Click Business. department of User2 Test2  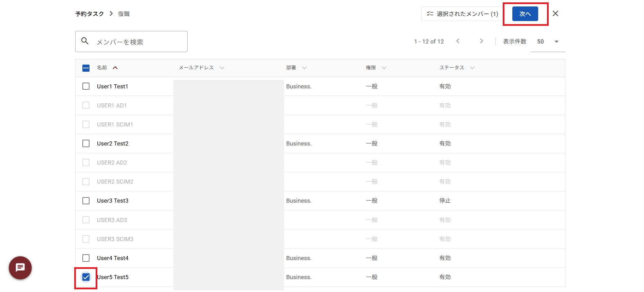click(x=299, y=143)
